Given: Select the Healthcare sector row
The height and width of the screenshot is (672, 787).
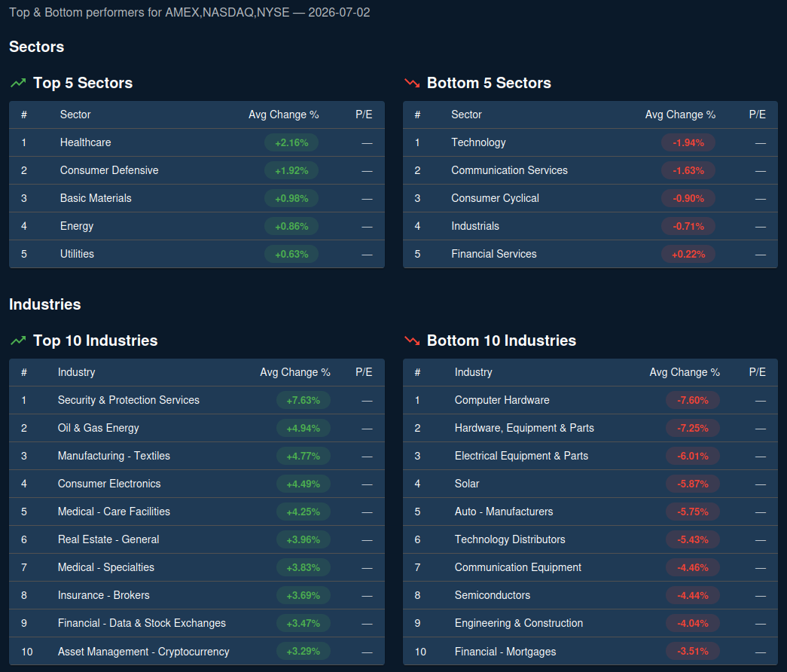Looking at the screenshot, I should [197, 142].
